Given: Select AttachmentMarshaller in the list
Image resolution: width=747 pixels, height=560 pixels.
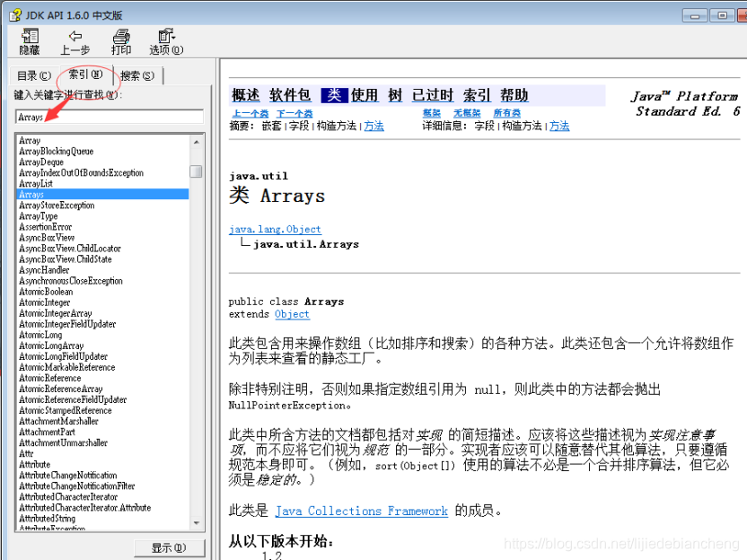Looking at the screenshot, I should click(58, 422).
